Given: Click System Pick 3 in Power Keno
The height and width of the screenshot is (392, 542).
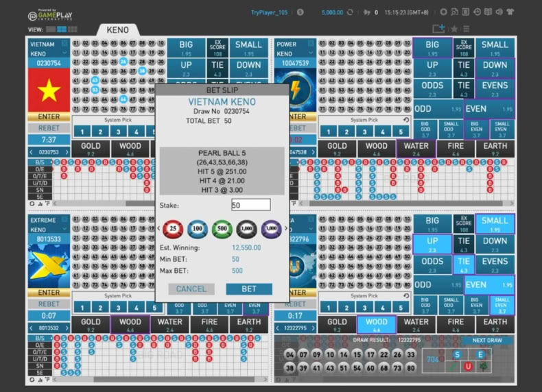Looking at the screenshot, I should (364, 132).
